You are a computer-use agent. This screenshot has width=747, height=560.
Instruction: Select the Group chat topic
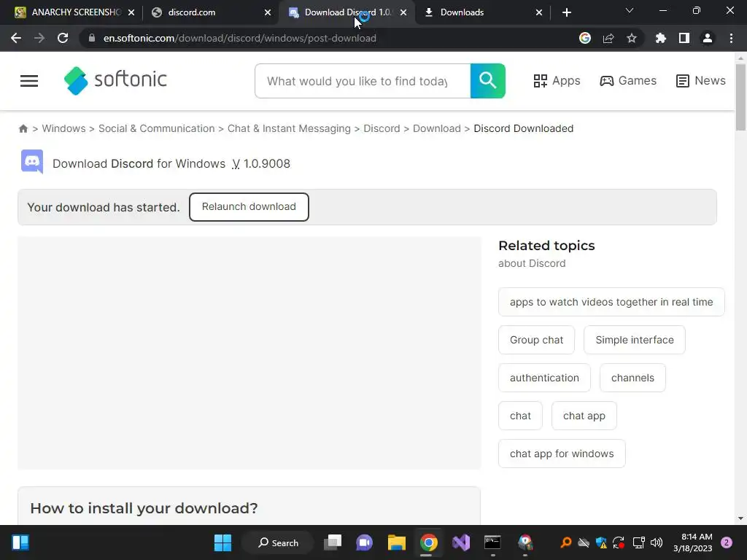(x=536, y=340)
